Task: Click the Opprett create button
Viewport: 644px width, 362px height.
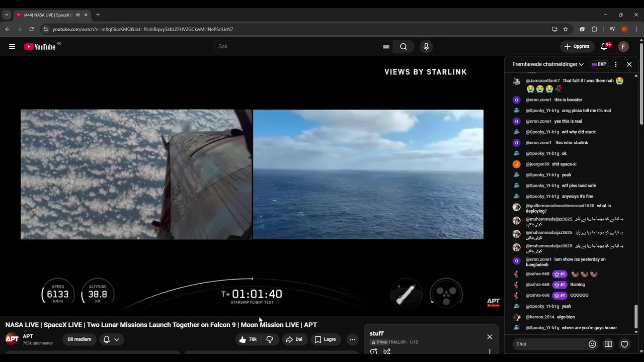Action: tap(577, 47)
